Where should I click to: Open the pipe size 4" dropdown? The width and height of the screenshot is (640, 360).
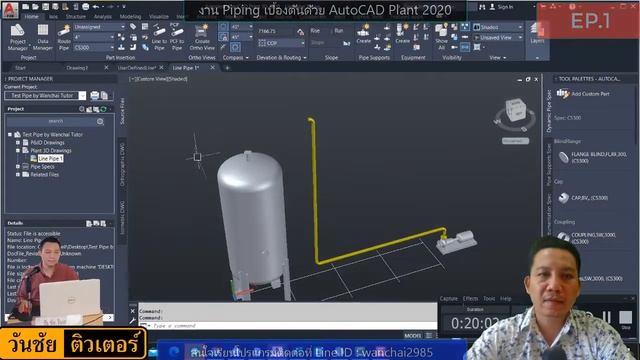click(x=94, y=37)
